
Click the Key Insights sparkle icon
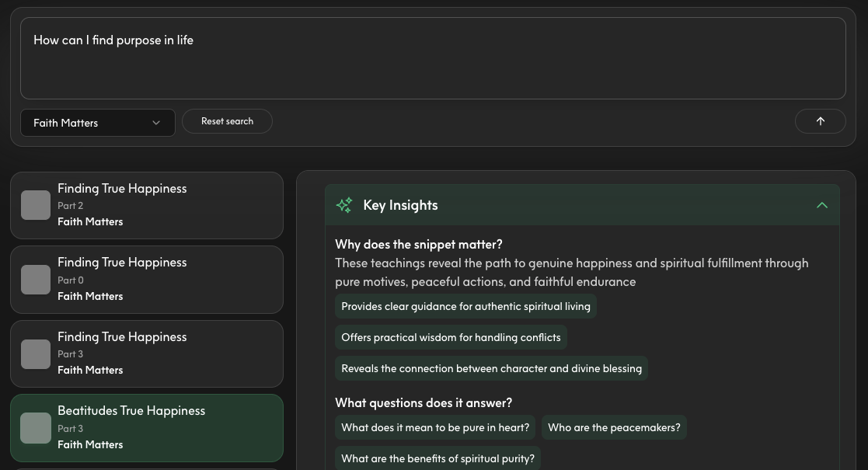pyautogui.click(x=344, y=204)
